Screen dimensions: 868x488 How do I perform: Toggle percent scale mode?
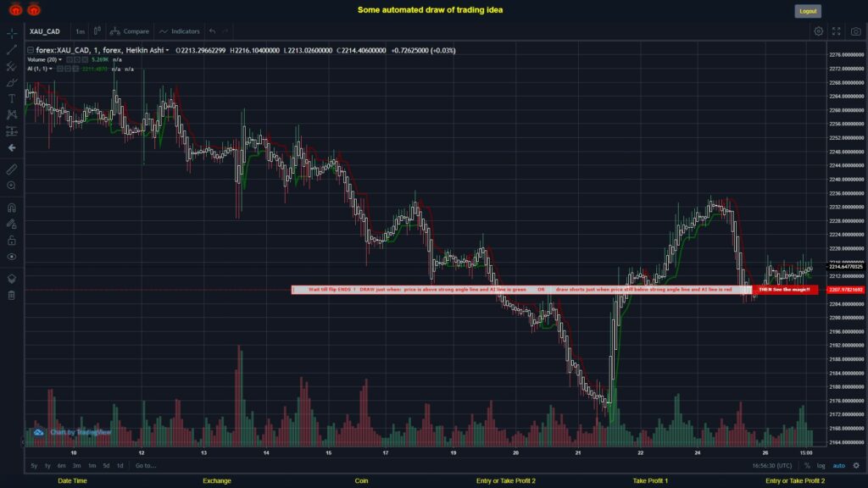807,466
